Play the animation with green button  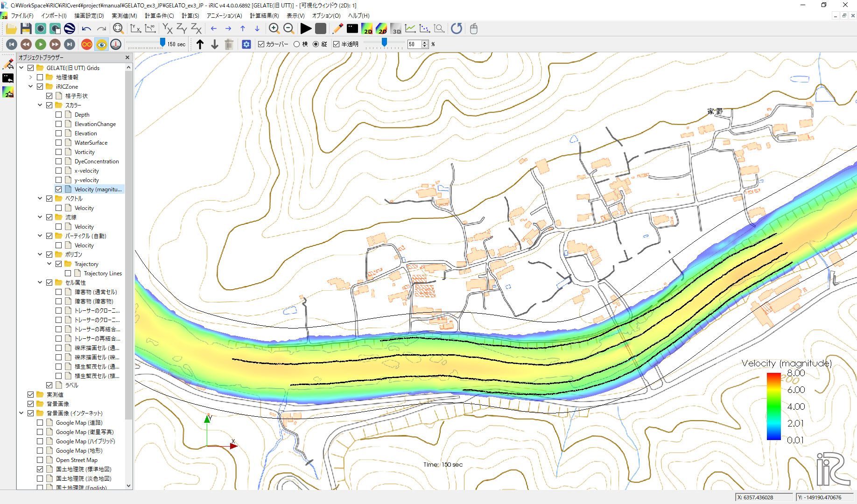pos(41,44)
